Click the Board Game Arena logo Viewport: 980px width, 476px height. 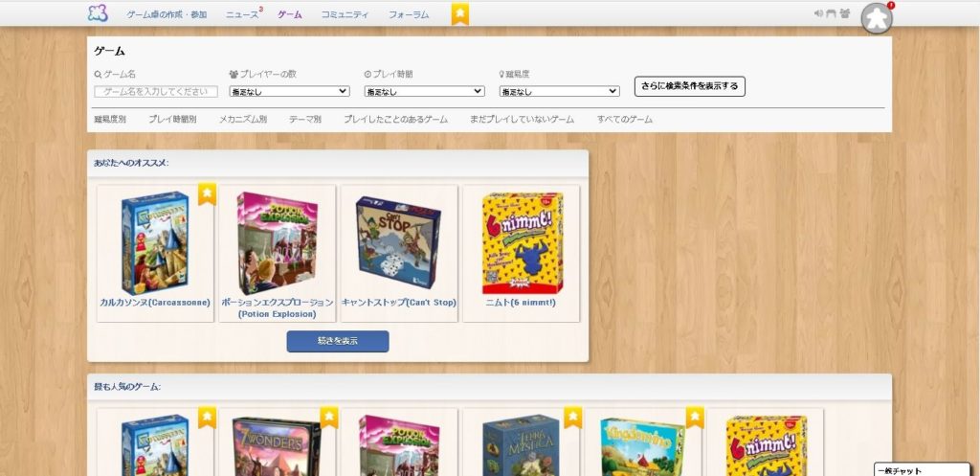(x=98, y=13)
